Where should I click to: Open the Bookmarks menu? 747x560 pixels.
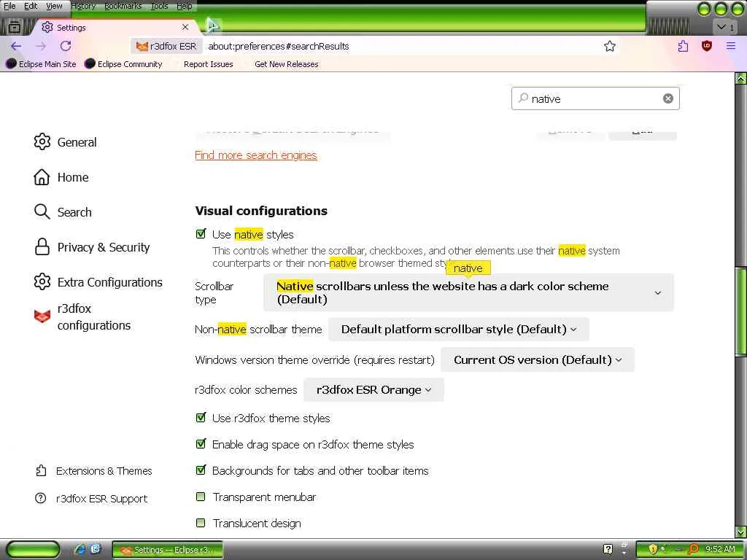point(123,6)
